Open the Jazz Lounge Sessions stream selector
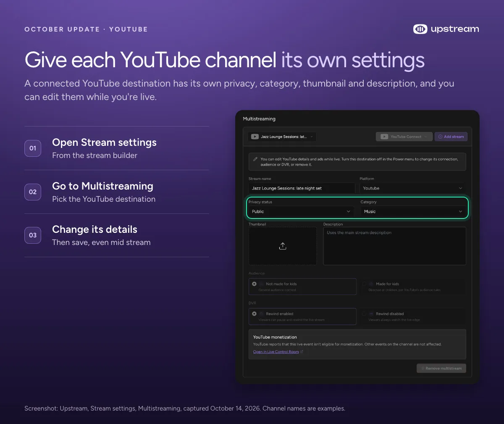The height and width of the screenshot is (424, 504). pos(282,137)
